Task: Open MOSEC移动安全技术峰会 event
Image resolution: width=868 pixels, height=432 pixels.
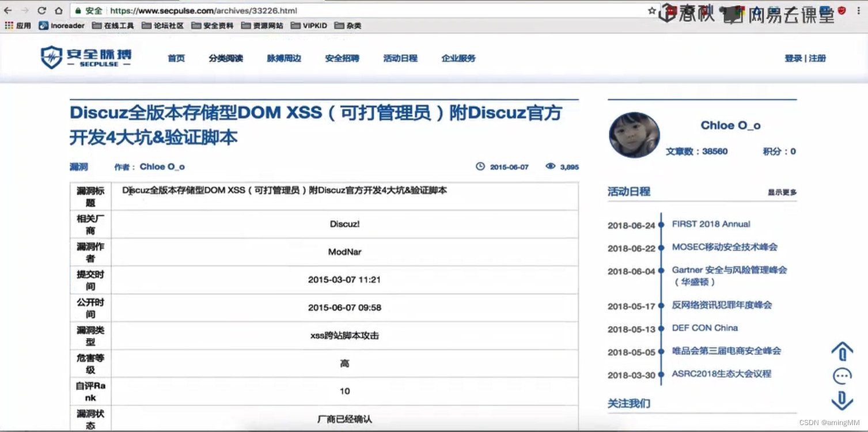Action: [x=725, y=247]
